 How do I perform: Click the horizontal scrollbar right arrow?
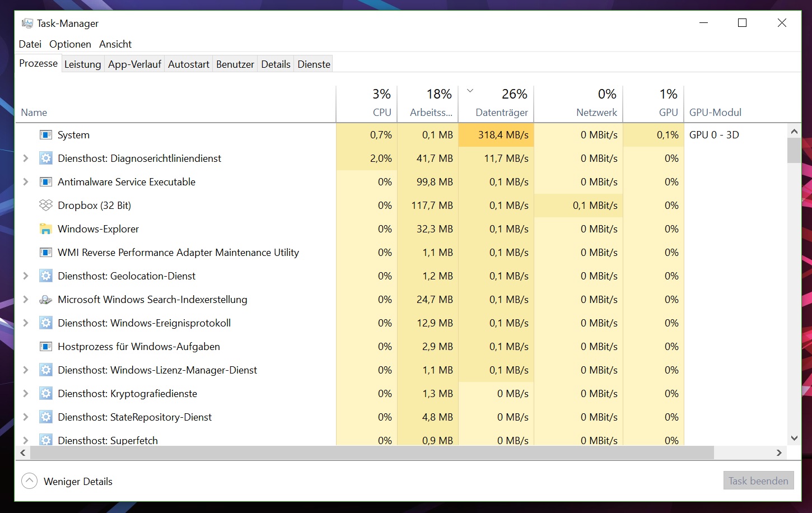click(779, 453)
